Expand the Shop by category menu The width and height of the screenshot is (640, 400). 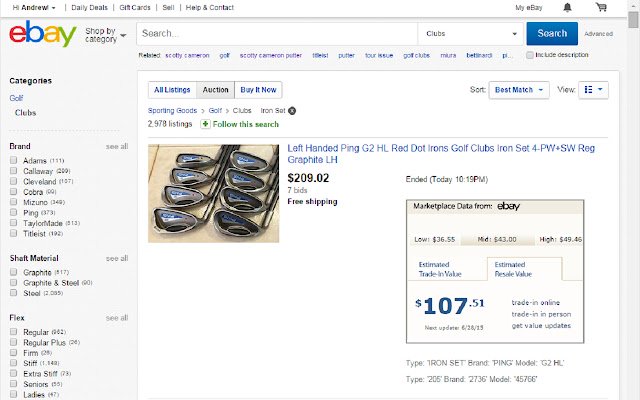point(105,35)
